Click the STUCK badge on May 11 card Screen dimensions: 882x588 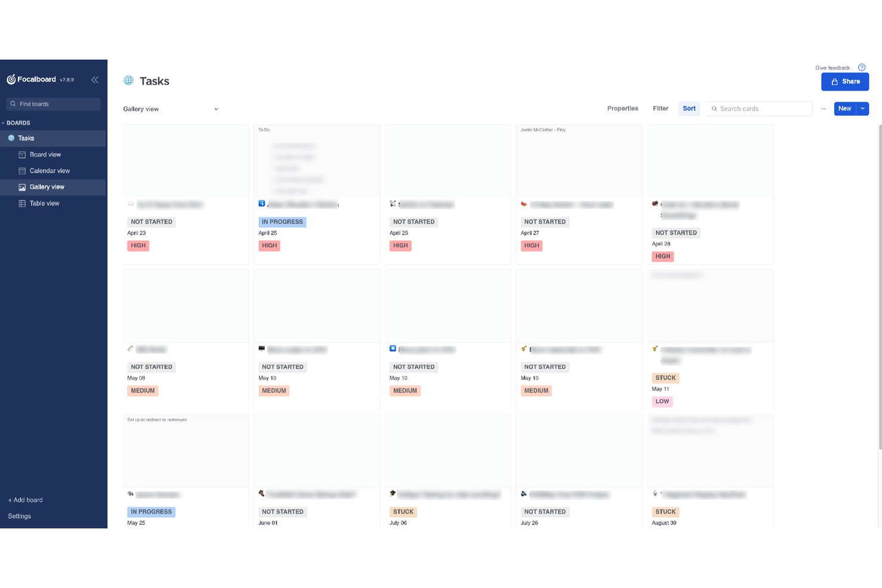click(666, 378)
